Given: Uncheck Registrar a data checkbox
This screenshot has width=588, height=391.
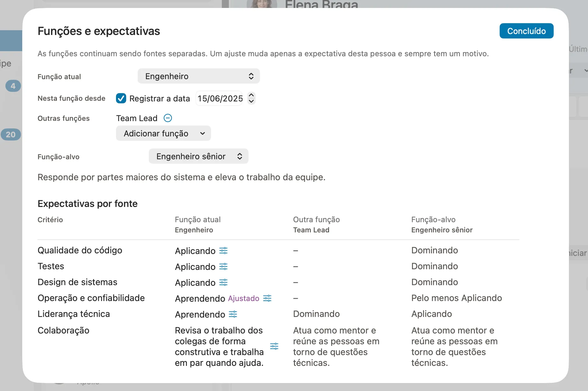Looking at the screenshot, I should [121, 99].
